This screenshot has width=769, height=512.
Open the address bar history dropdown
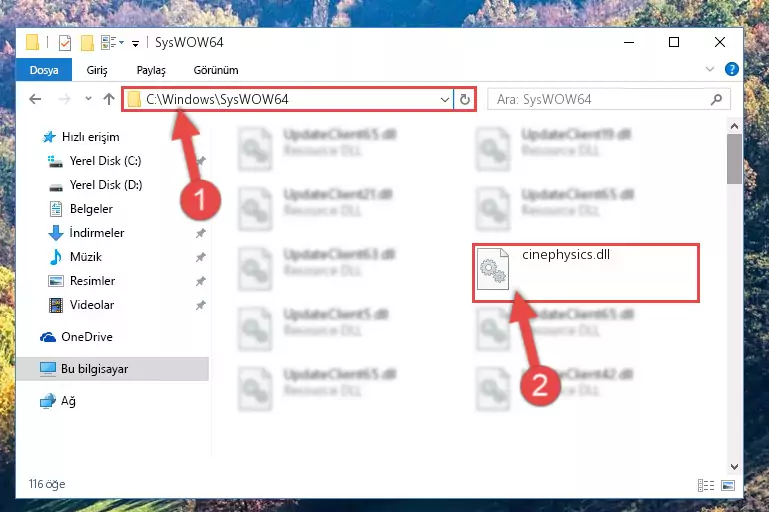tap(445, 100)
